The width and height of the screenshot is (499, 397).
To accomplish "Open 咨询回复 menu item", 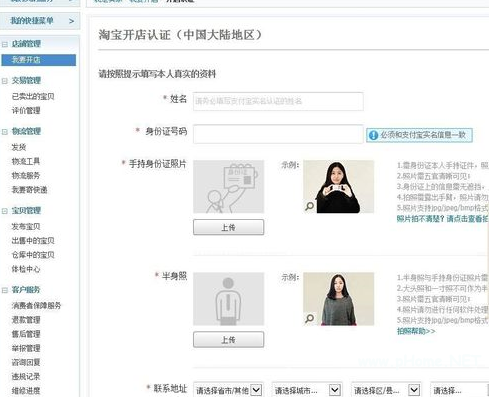I will 26,362.
